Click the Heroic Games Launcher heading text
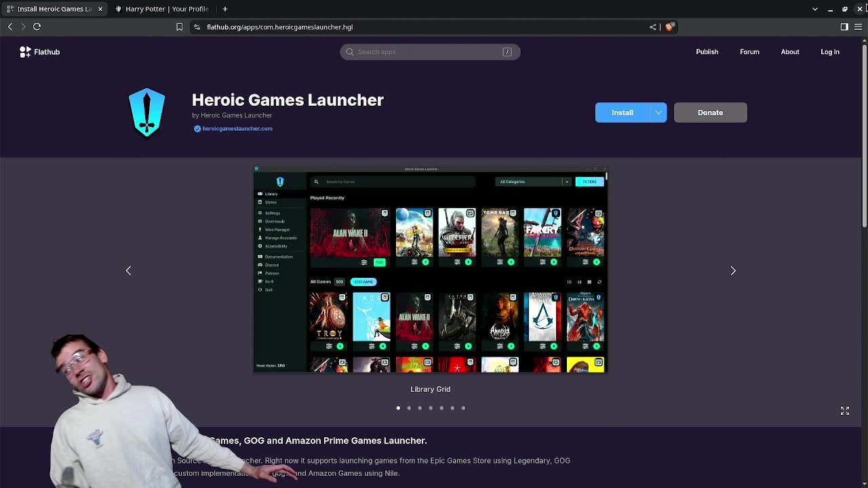Viewport: 868px width, 488px height. (288, 100)
